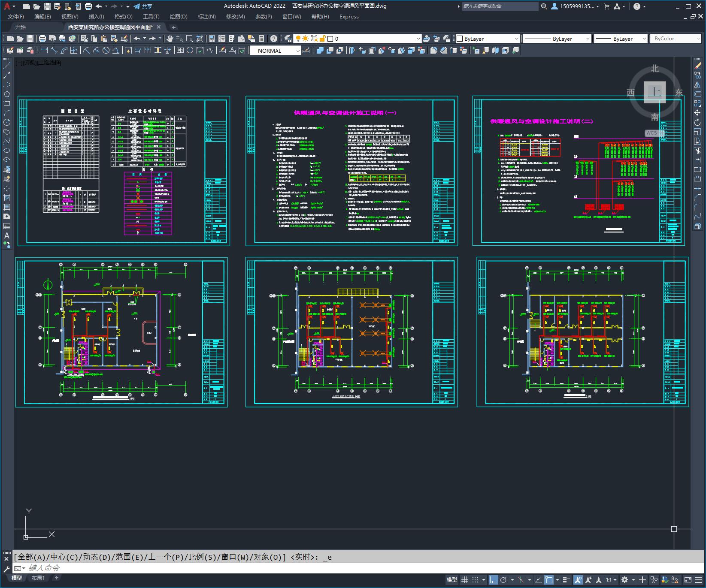This screenshot has height=588, width=706.
Task: Switch to the 布局1 layout tab
Action: click(x=38, y=578)
